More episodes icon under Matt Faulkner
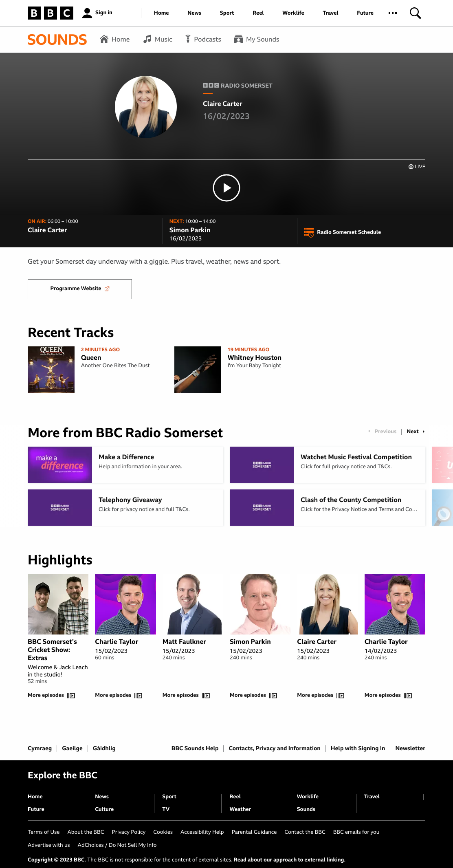The height and width of the screenshot is (868, 453). tap(206, 696)
